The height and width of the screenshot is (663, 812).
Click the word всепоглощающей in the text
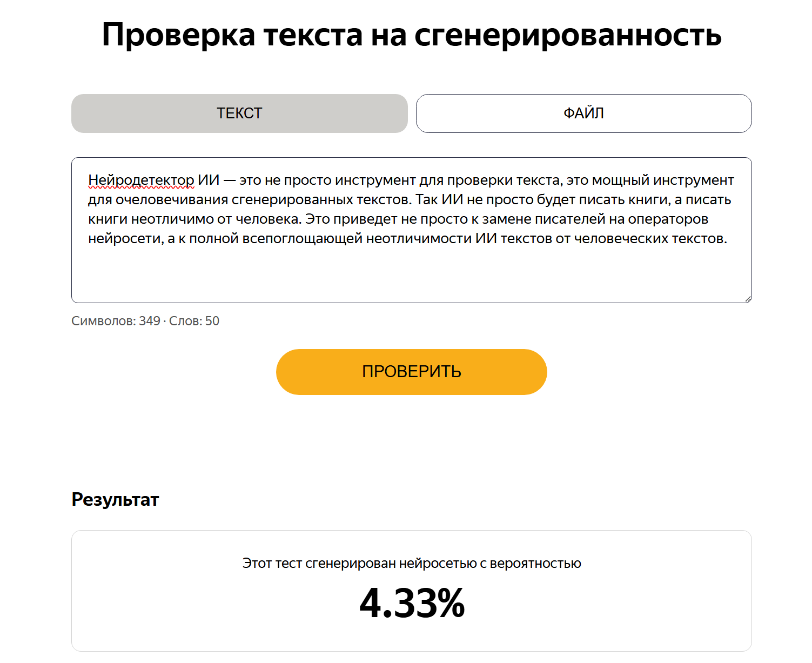click(303, 239)
